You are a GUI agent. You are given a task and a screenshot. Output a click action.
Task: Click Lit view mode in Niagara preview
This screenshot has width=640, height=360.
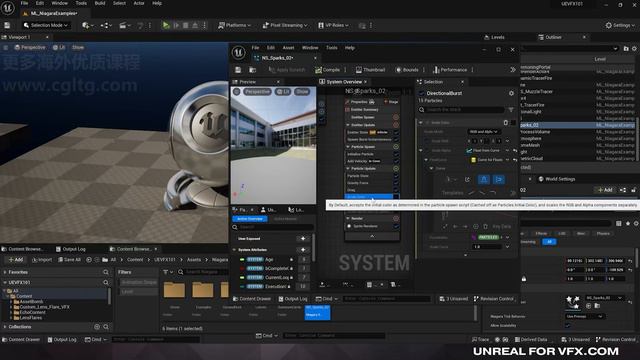(282, 92)
